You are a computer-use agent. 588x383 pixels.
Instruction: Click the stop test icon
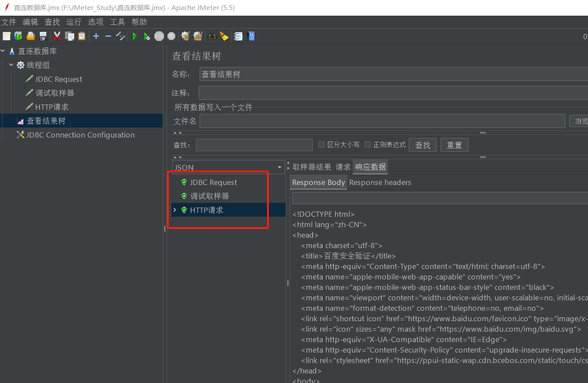159,37
